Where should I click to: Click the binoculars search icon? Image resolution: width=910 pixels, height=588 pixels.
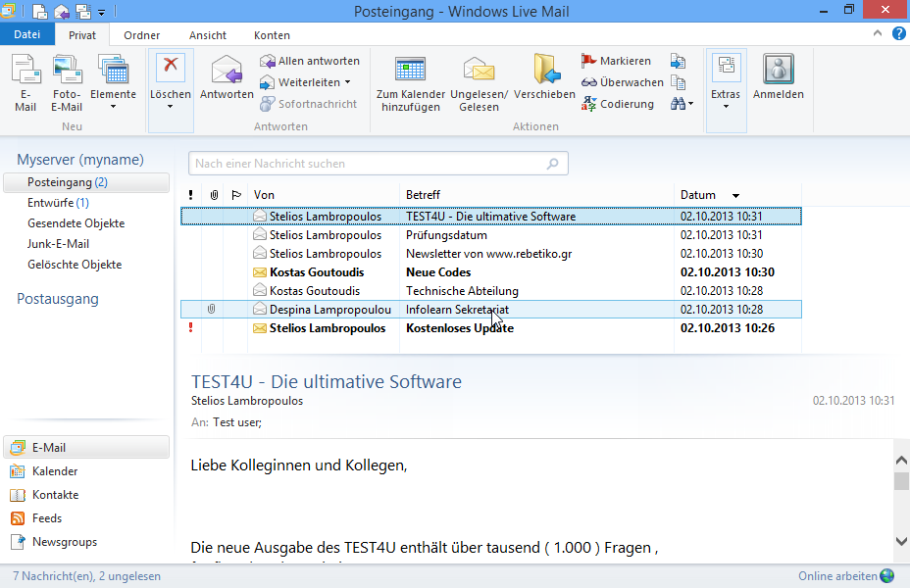678,104
